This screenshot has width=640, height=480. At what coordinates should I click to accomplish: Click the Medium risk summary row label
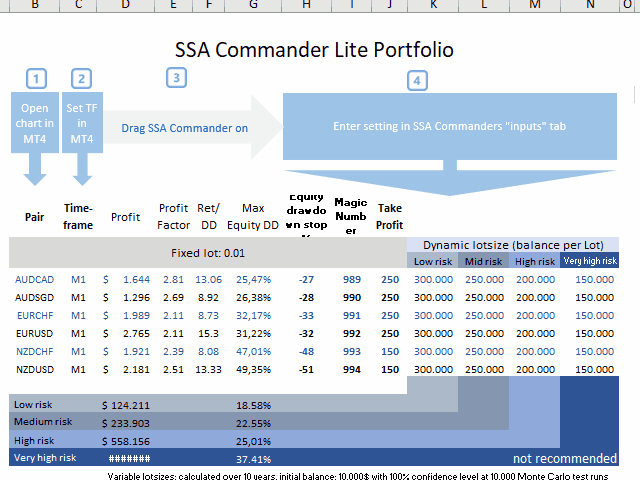(43, 422)
